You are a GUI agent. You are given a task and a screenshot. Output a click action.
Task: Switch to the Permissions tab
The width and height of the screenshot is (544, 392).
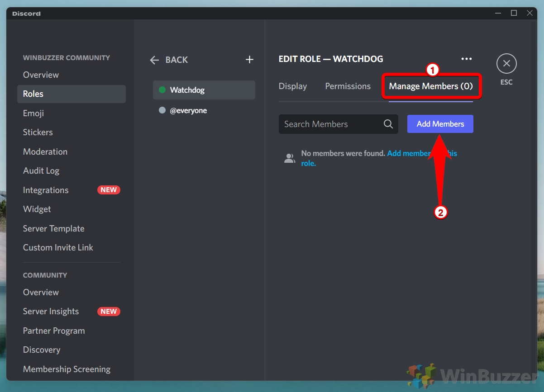348,86
